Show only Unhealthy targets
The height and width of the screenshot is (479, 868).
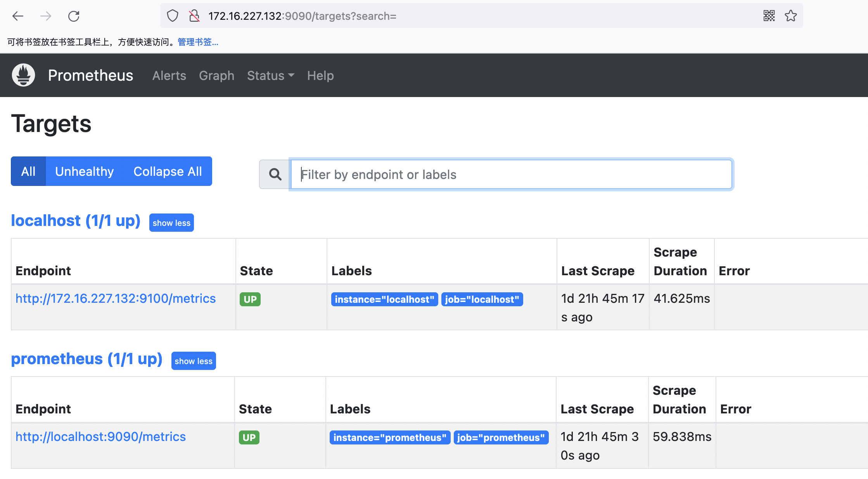(x=85, y=171)
